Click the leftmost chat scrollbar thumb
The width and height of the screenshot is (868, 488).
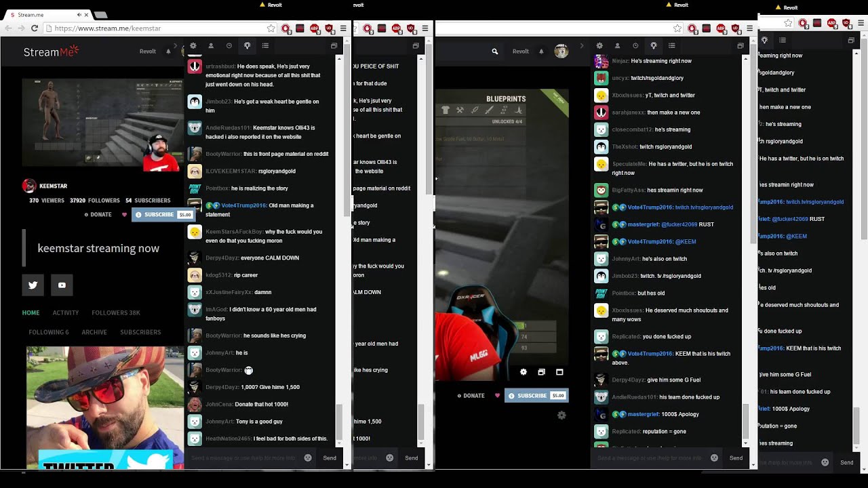(x=340, y=421)
